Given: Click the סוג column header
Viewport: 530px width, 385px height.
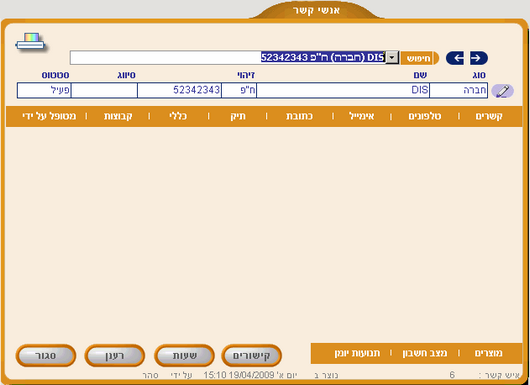Looking at the screenshot, I should pyautogui.click(x=479, y=75).
